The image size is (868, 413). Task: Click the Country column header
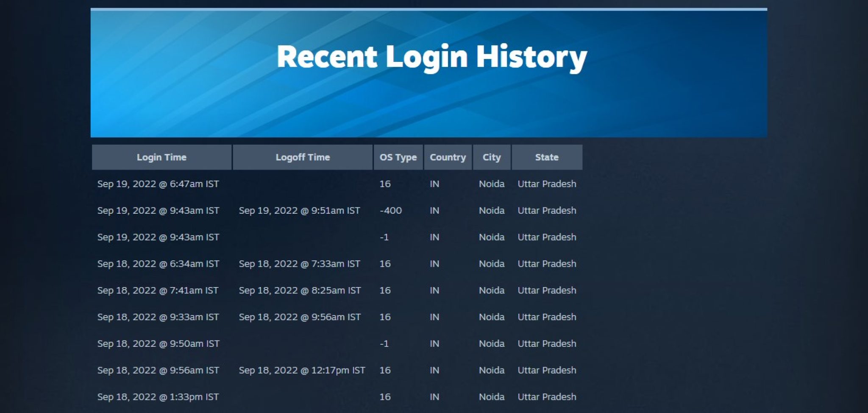click(448, 157)
